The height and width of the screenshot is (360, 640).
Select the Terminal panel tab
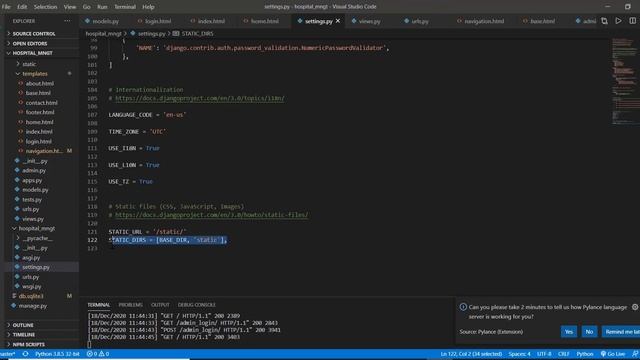coord(99,305)
